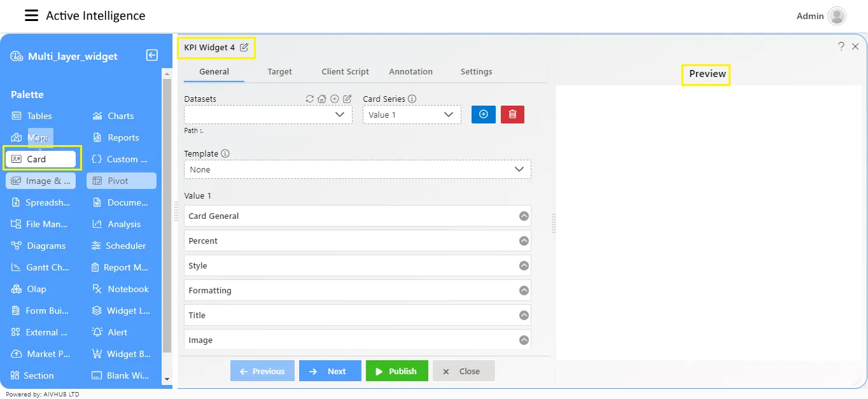Select Market P... palette item
Image resolution: width=868 pixels, height=399 pixels.
(x=41, y=354)
